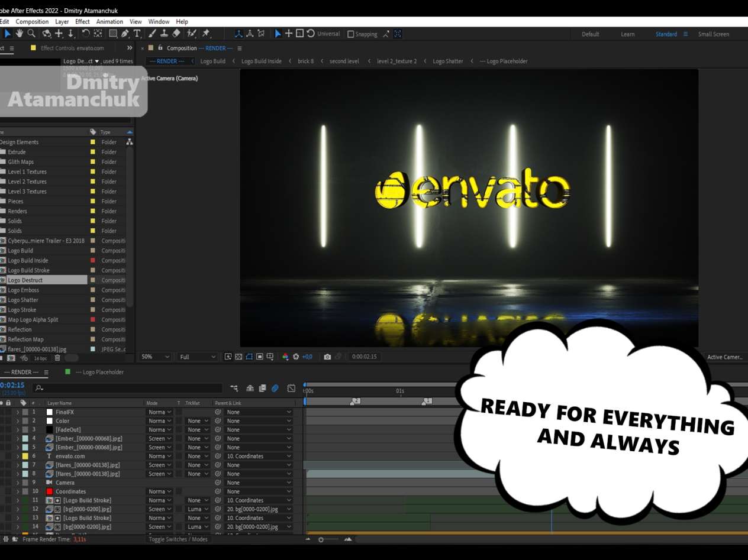Image resolution: width=748 pixels, height=560 pixels.
Task: Select the Puppet Pin tool
Action: 207,34
